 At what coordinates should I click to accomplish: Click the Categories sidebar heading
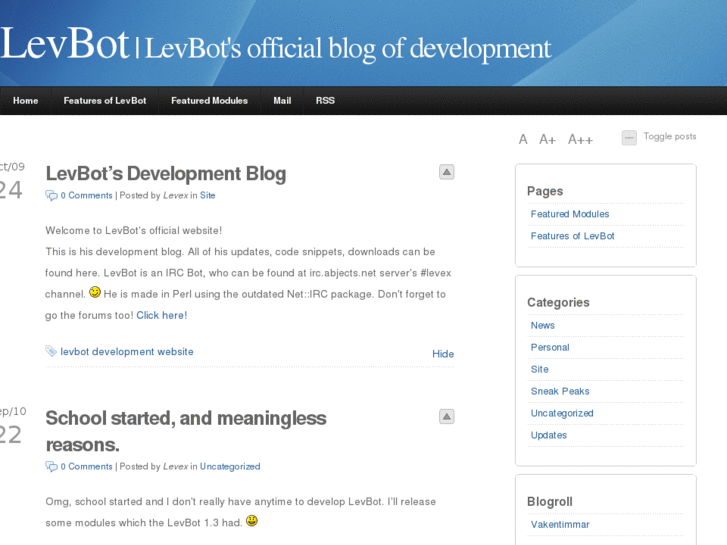558,302
